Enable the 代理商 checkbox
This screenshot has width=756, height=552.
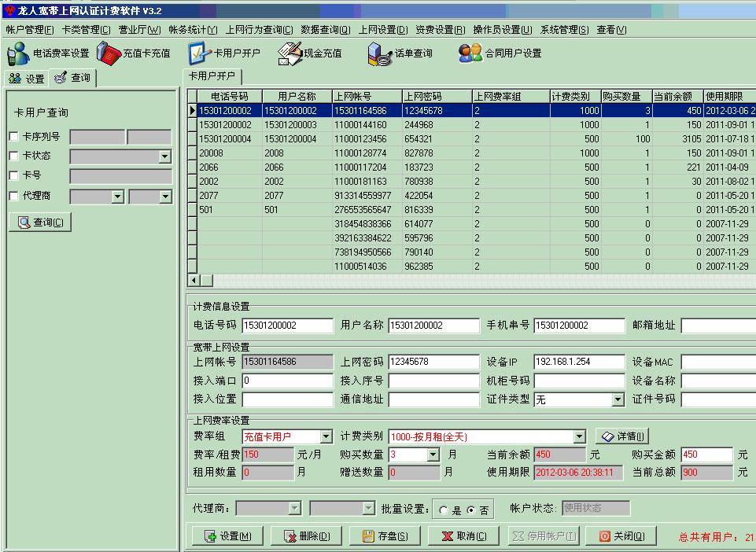click(14, 196)
